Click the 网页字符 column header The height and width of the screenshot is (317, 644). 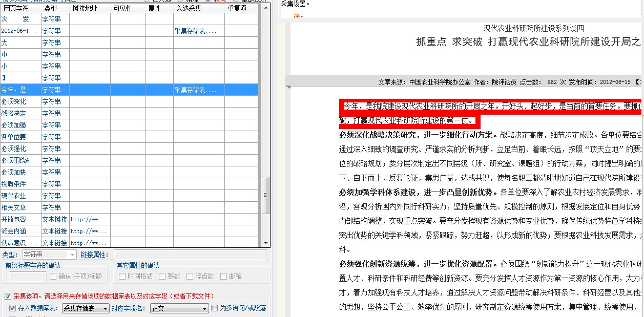[x=20, y=8]
